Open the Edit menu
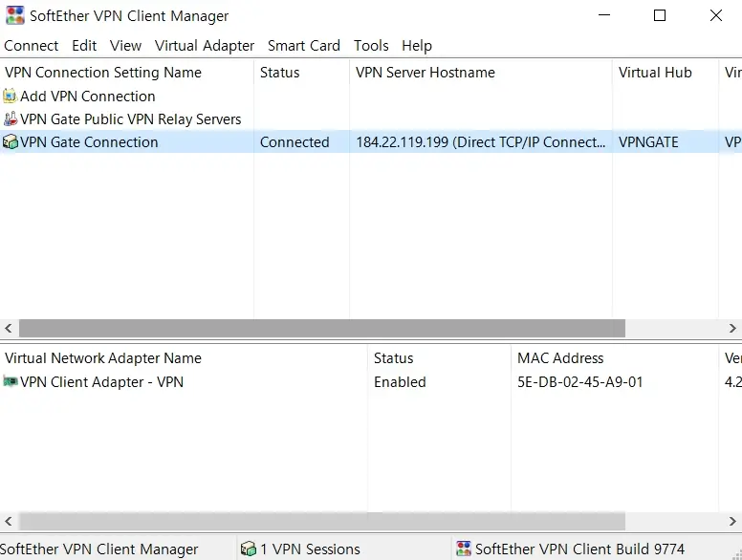Image resolution: width=742 pixels, height=560 pixels. [x=84, y=46]
